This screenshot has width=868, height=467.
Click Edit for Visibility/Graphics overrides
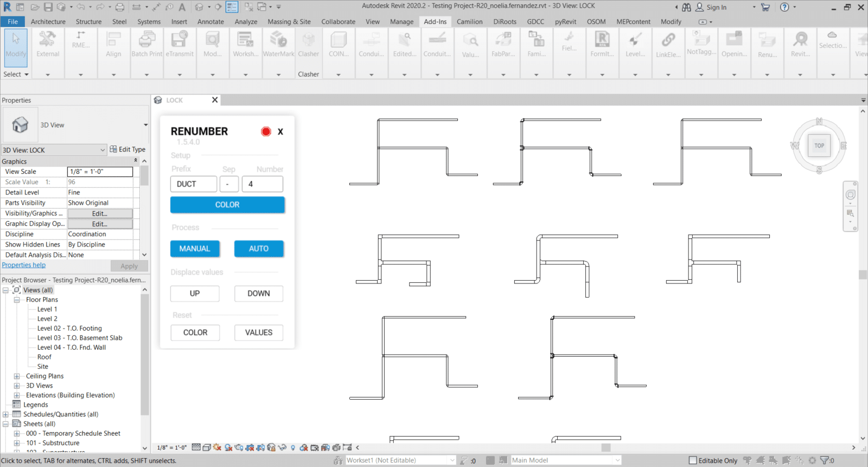tap(100, 213)
